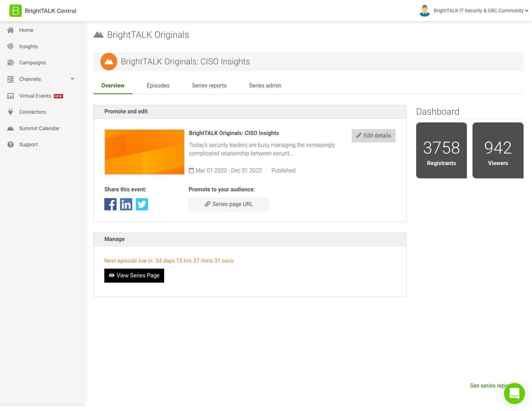Go to Home in sidebar
Screen dimensions: 532x411
tap(26, 30)
